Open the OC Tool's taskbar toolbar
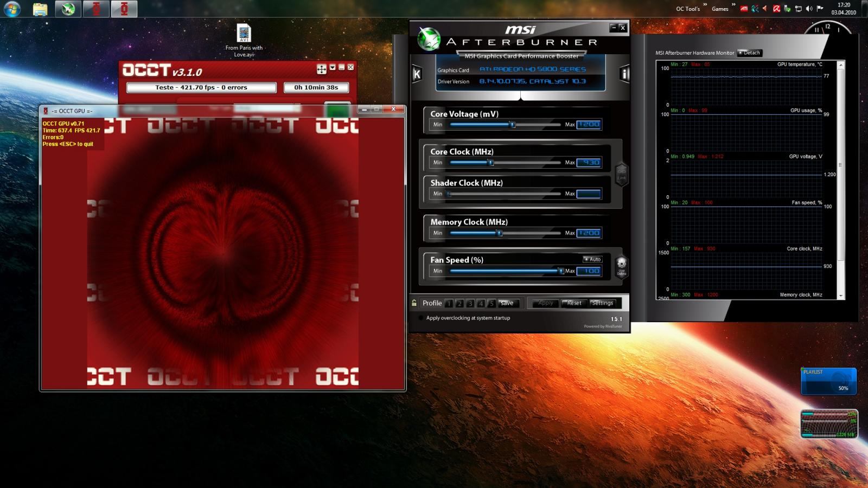Image resolution: width=868 pixels, height=488 pixels. tap(687, 9)
